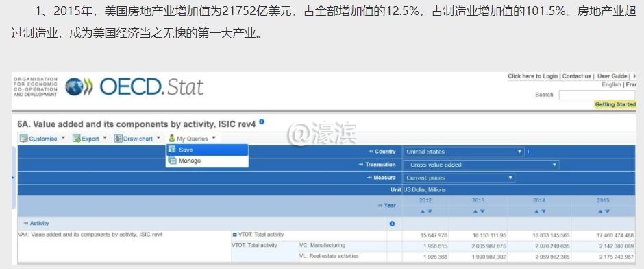Open the Export menu
The image size is (644, 269).
pos(90,139)
